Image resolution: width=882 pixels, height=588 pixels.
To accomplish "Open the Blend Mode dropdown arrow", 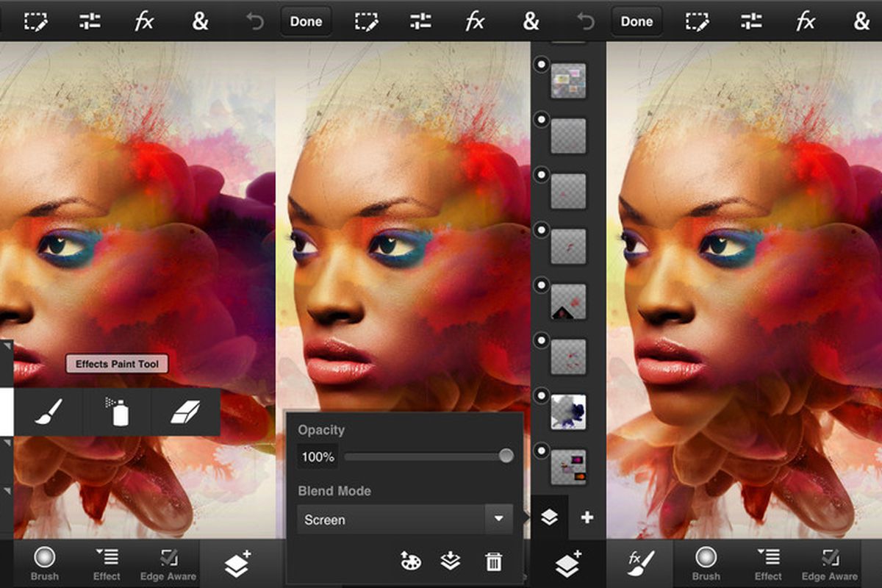I will click(x=498, y=519).
